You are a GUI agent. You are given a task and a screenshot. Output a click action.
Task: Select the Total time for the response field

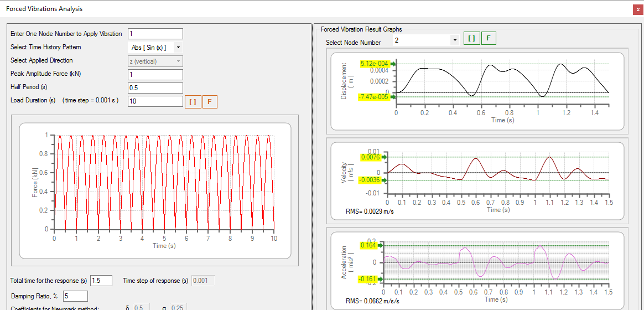coord(101,281)
